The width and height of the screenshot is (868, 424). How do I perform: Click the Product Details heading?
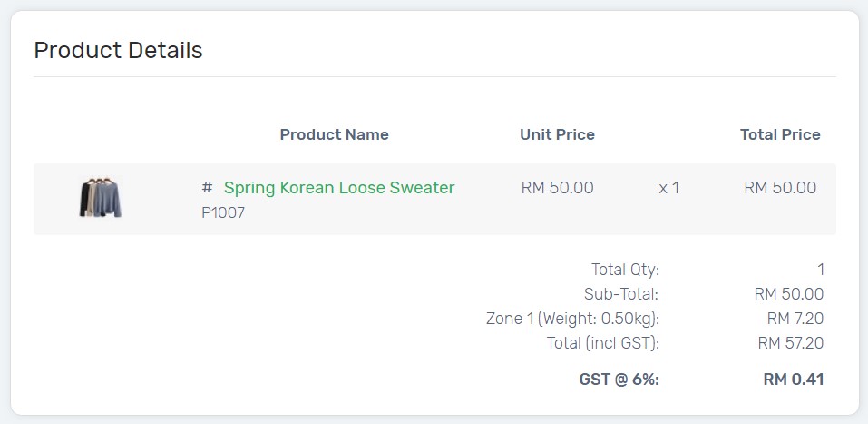pyautogui.click(x=119, y=50)
